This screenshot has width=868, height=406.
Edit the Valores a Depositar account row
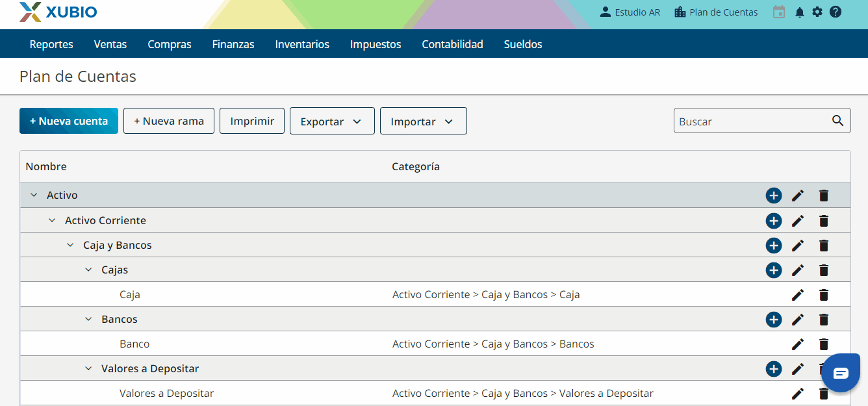pos(798,394)
